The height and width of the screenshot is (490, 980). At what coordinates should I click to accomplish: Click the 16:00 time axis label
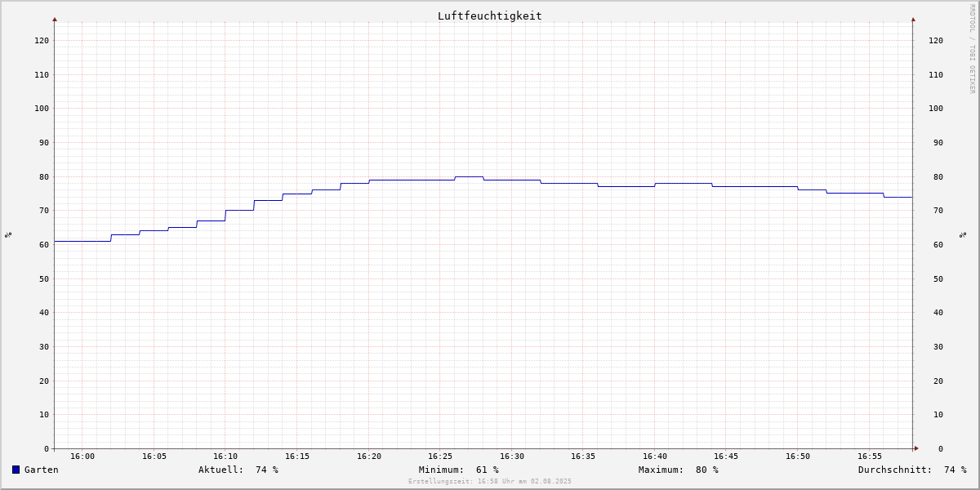[x=82, y=457]
